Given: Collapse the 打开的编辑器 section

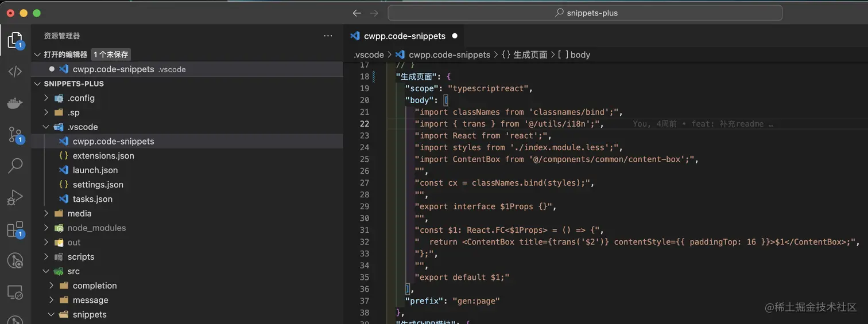Looking at the screenshot, I should click(38, 54).
